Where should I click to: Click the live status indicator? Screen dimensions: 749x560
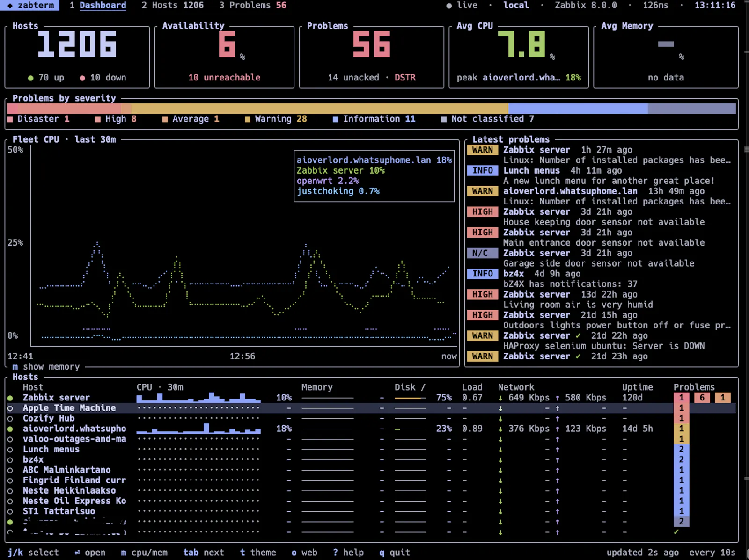462,5
